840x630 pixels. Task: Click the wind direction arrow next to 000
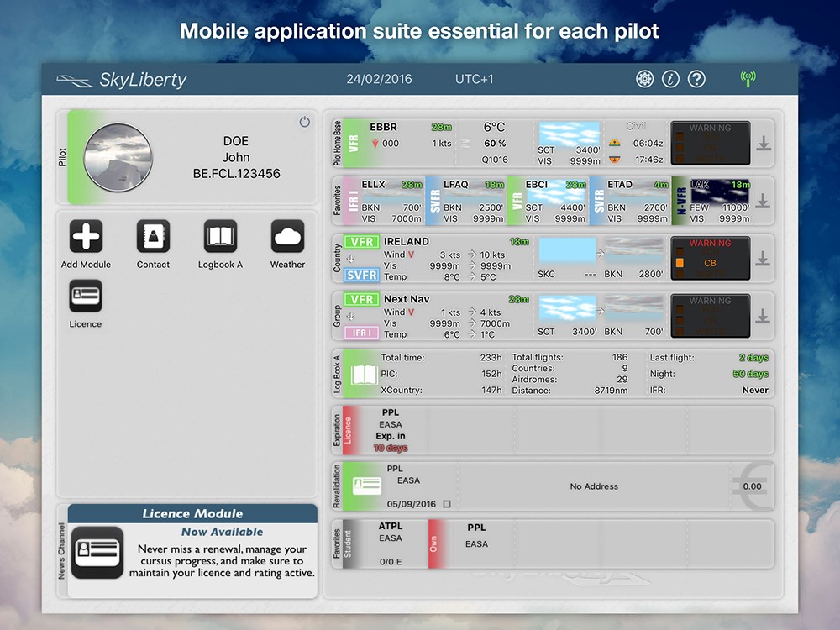pyautogui.click(x=375, y=144)
